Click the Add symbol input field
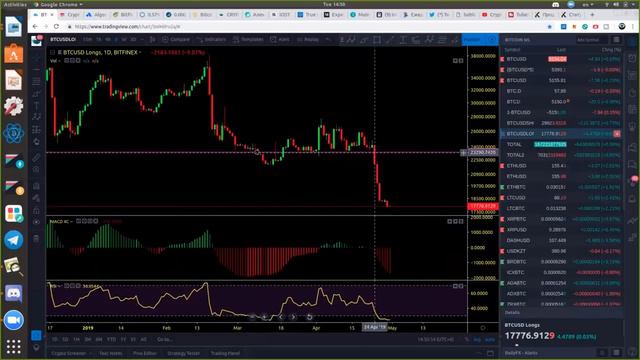640x360 pixels. pyautogui.click(x=593, y=40)
